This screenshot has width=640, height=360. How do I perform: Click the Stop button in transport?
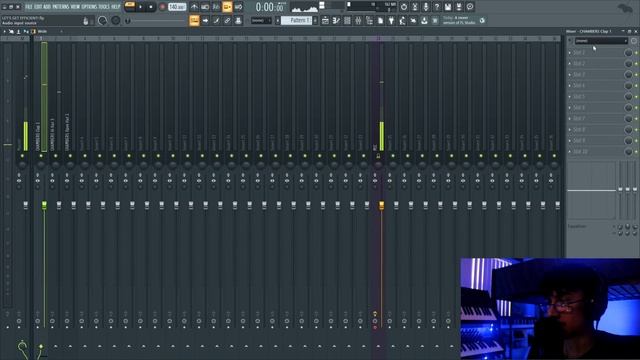tap(151, 7)
